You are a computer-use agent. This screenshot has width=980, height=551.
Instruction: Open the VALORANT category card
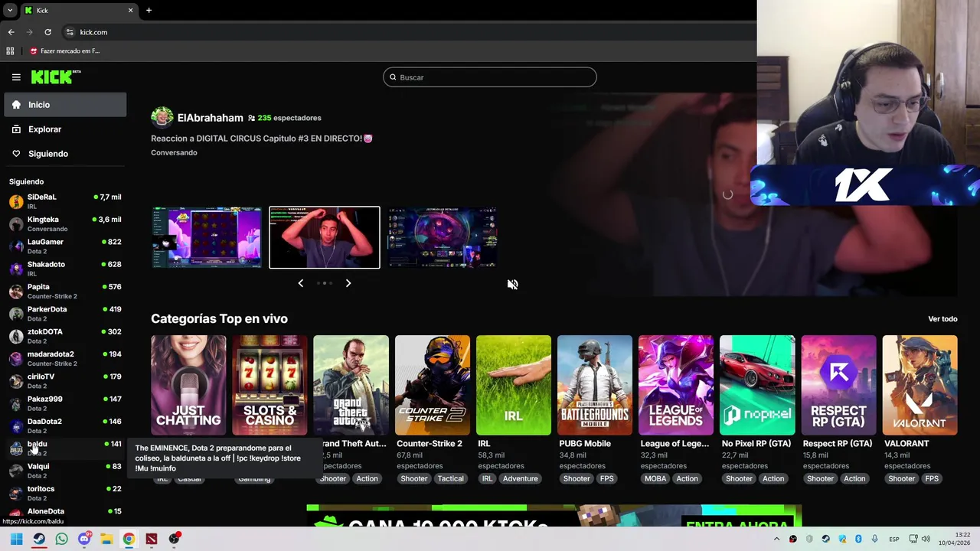click(x=920, y=385)
